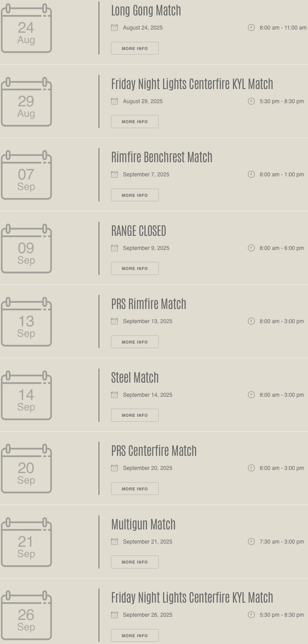
Task: Click small calendar icon next to September 14, 2025
Action: (115, 394)
